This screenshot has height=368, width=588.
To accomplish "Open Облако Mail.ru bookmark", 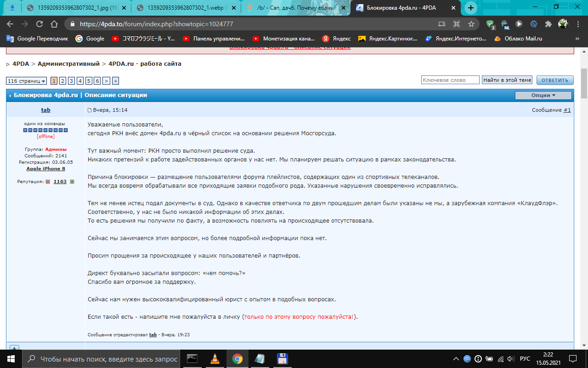I will point(518,39).
